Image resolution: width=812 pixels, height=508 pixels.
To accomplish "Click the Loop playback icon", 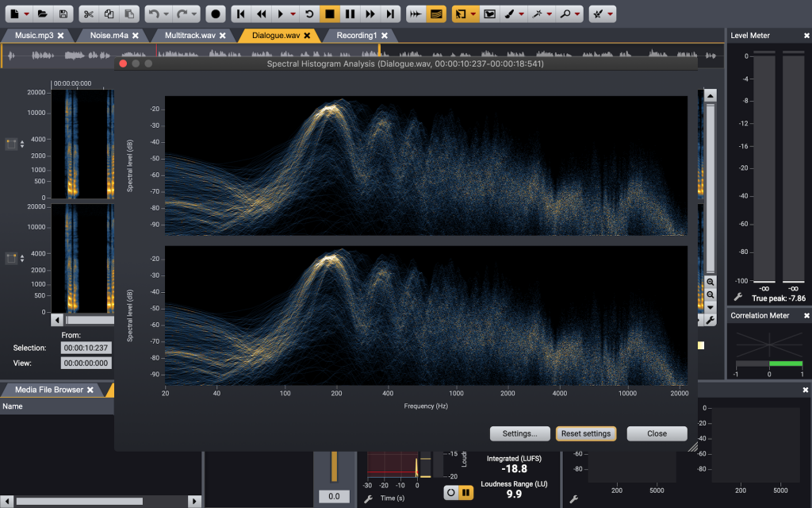I will pyautogui.click(x=310, y=14).
